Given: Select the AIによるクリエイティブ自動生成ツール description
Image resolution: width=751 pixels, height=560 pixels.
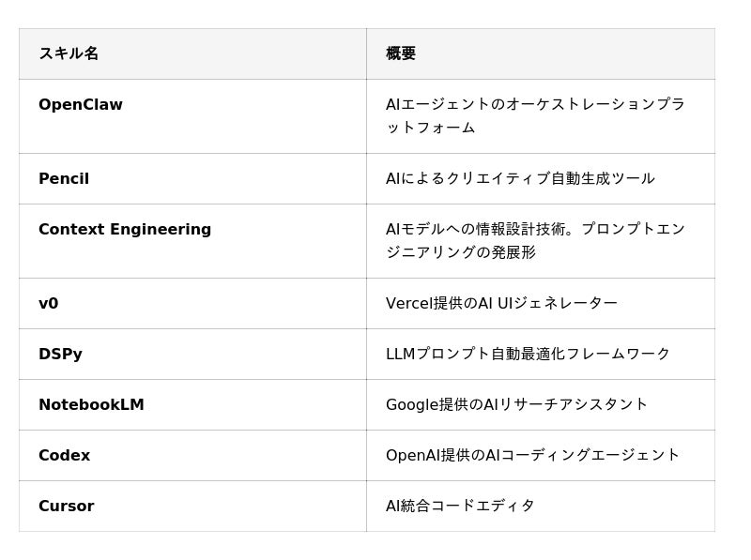Looking at the screenshot, I should (520, 178).
